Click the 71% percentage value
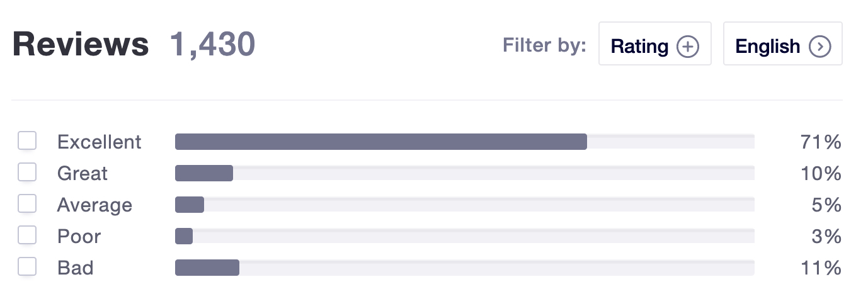This screenshot has width=868, height=306. [821, 142]
